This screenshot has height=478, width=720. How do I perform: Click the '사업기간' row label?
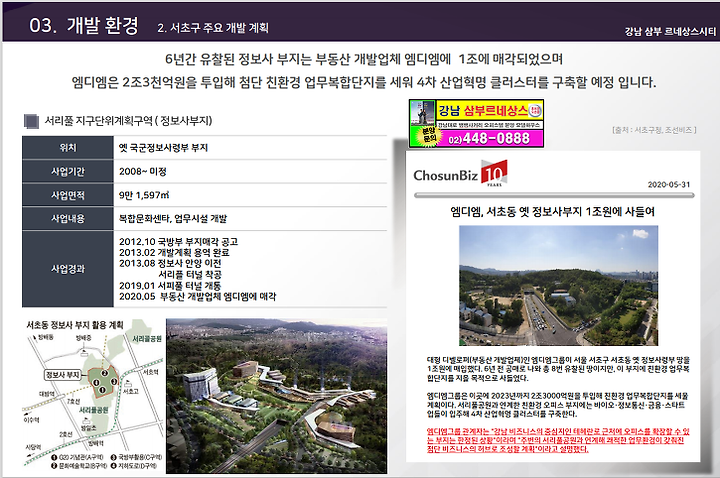click(x=68, y=172)
